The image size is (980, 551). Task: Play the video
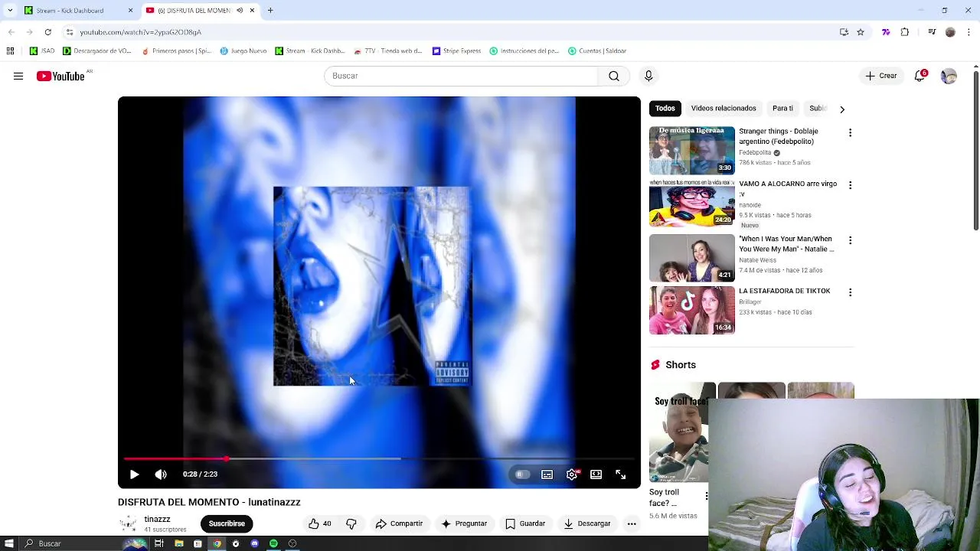click(x=134, y=474)
